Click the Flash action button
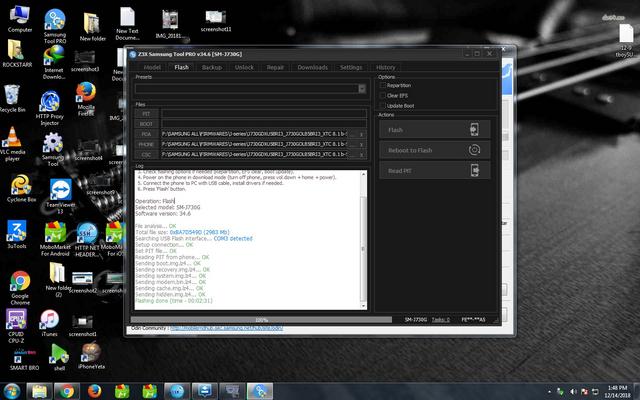 [435, 130]
